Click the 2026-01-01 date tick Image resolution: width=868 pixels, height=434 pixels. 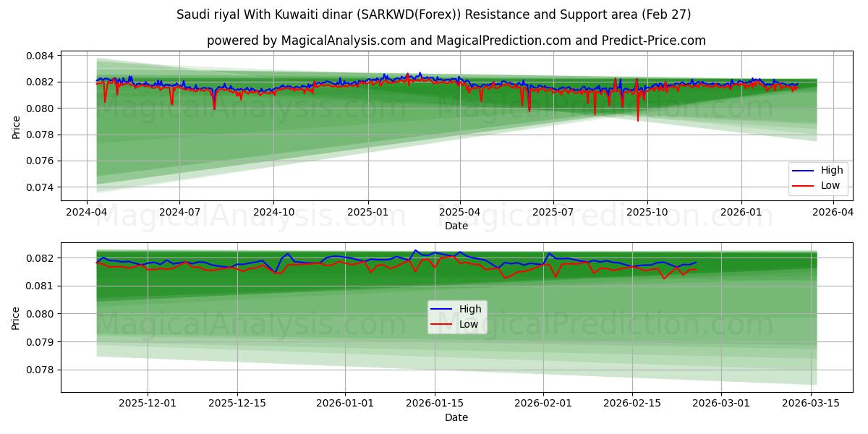[346, 404]
